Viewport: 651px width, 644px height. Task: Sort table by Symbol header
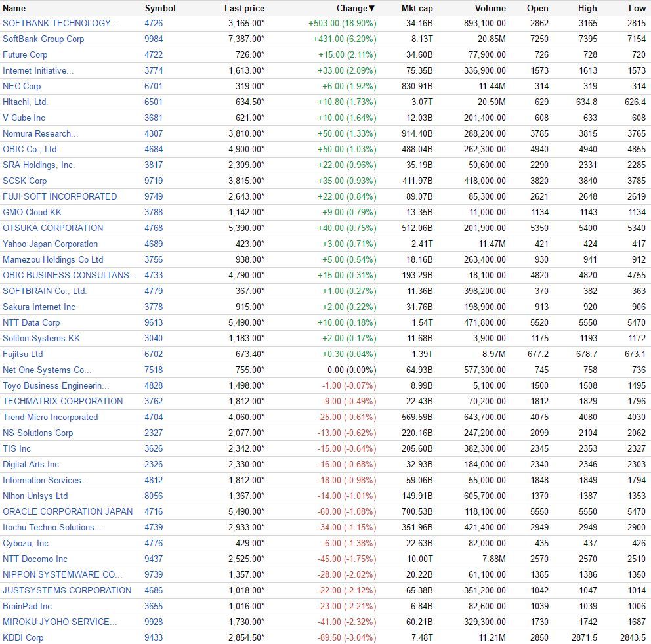[x=160, y=9]
